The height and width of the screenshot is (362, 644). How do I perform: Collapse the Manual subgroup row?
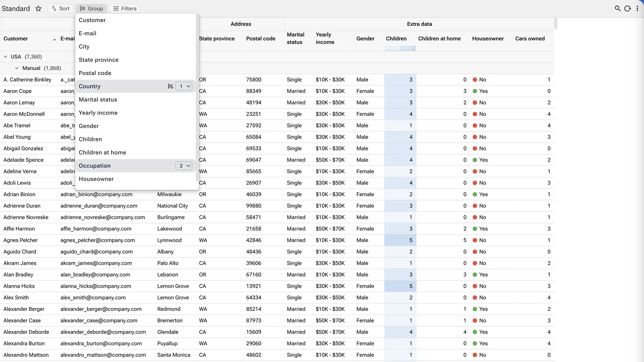tap(17, 68)
